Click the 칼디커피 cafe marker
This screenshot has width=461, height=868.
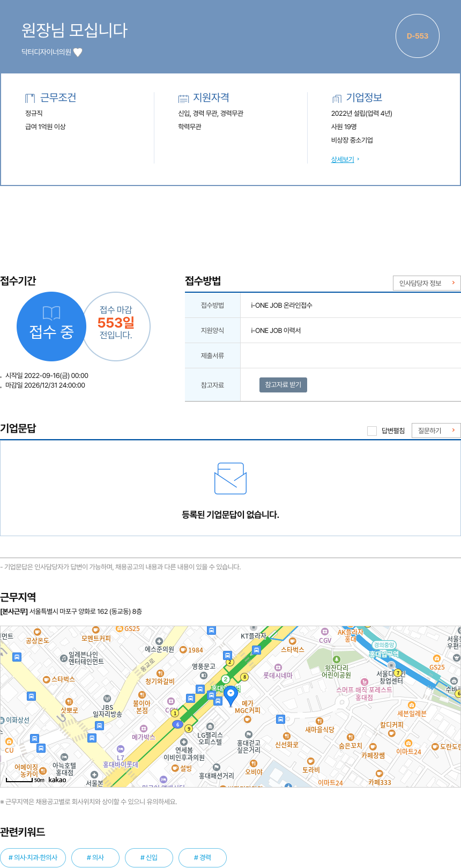pyautogui.click(x=392, y=733)
